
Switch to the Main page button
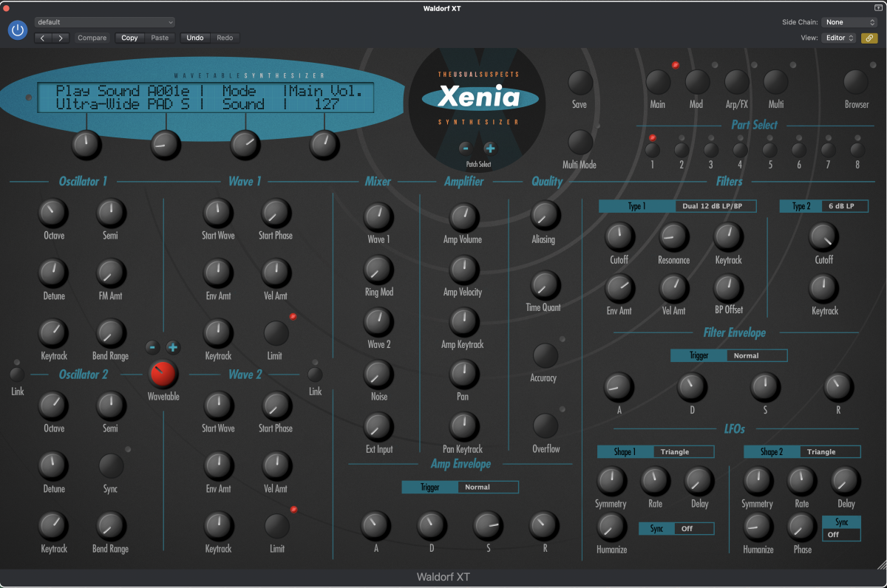[658, 82]
